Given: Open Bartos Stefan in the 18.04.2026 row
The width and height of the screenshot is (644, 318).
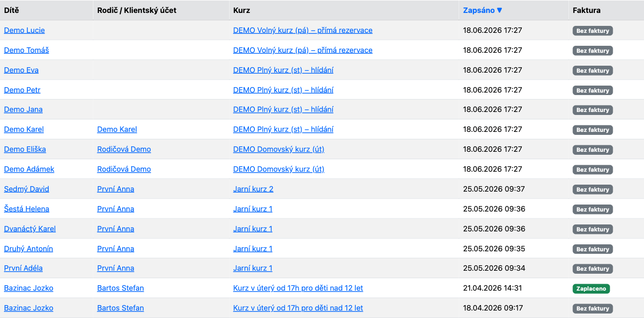Looking at the screenshot, I should tap(121, 308).
